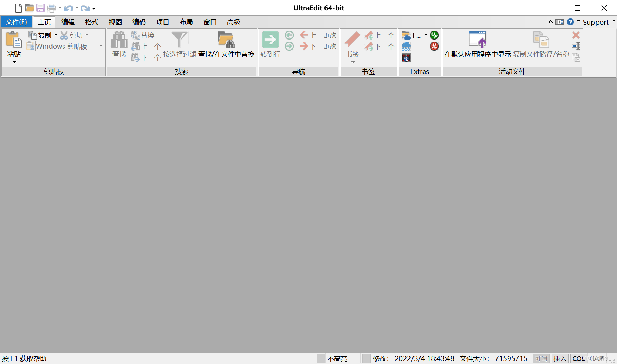Click the New file icon in quick access toolbar
Image resolution: width=617 pixels, height=364 pixels.
(18, 8)
